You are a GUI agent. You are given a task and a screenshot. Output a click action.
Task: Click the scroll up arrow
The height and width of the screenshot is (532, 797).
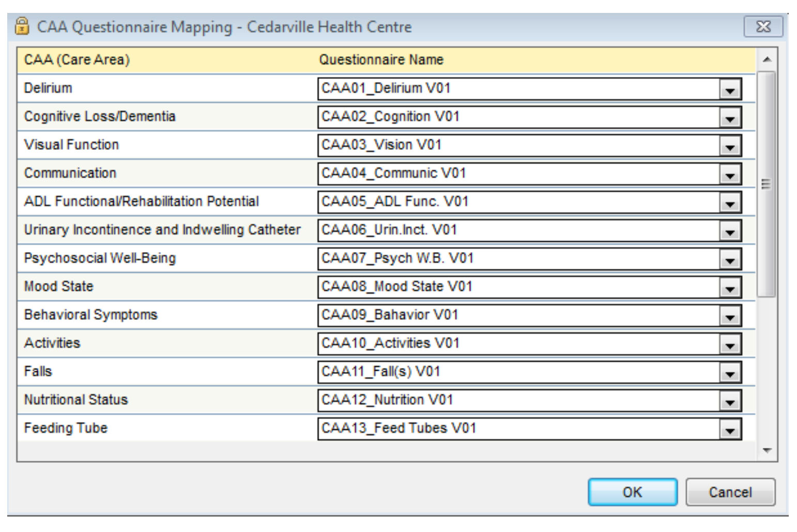click(767, 59)
